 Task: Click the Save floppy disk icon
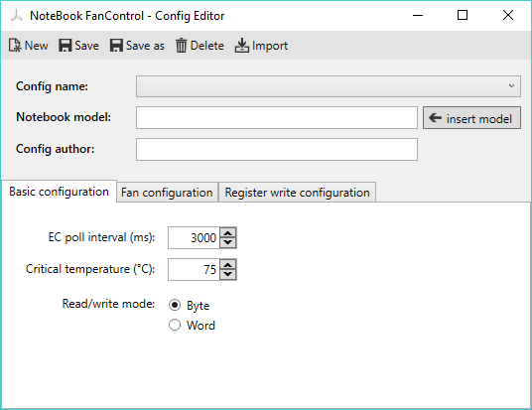[65, 46]
